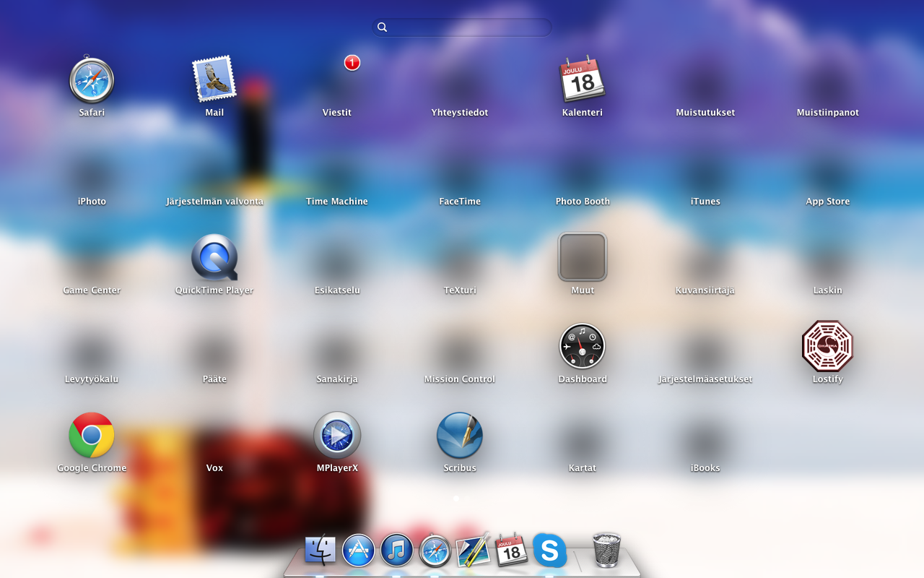This screenshot has width=924, height=578.
Task: Click the Mission Control label
Action: [x=460, y=379]
